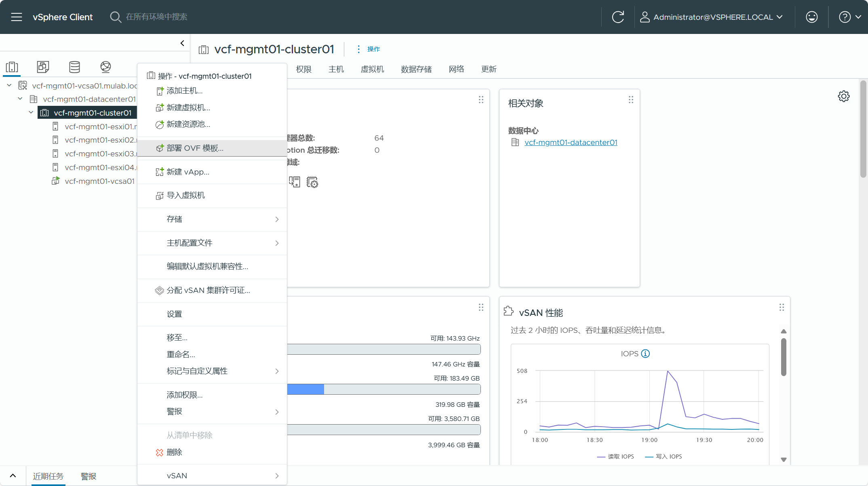Collapse the vcf-mgmt01-datacenter01 tree node
The image size is (868, 486).
20,99
